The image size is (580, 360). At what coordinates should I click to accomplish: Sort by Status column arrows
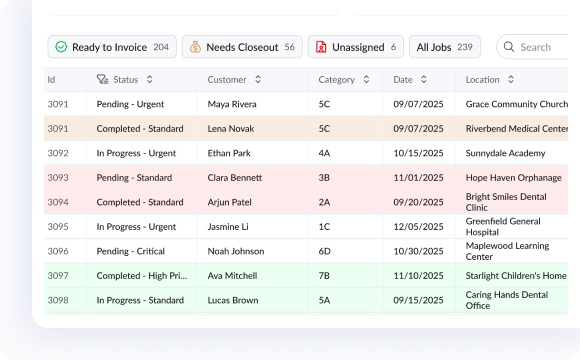pos(149,79)
